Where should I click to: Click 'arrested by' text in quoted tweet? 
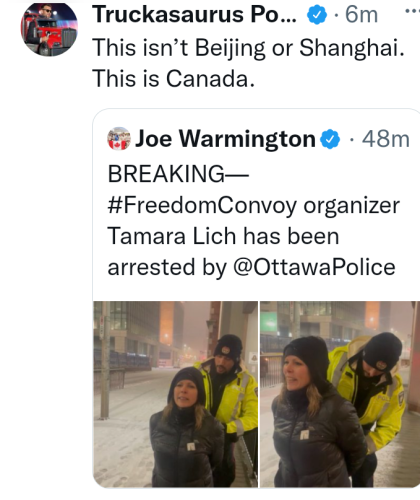[168, 268]
